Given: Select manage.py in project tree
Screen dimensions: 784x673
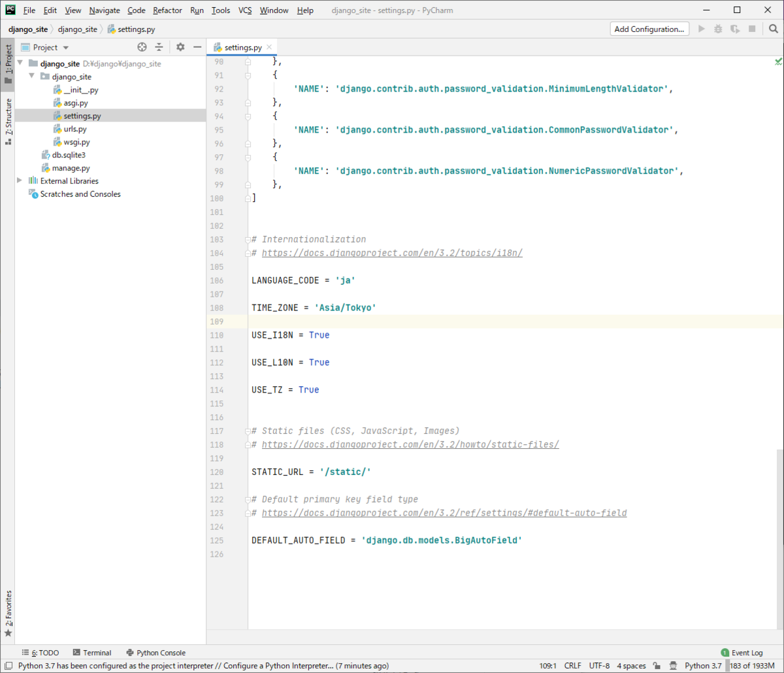Looking at the screenshot, I should (71, 168).
